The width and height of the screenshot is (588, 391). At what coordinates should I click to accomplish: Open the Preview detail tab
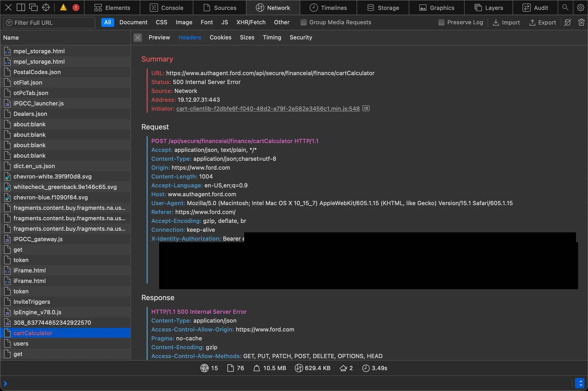(x=159, y=37)
